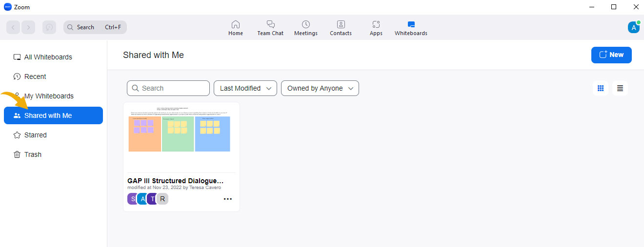Click GAP III Structured Dialogue title
The width and height of the screenshot is (644, 247).
pyautogui.click(x=176, y=181)
